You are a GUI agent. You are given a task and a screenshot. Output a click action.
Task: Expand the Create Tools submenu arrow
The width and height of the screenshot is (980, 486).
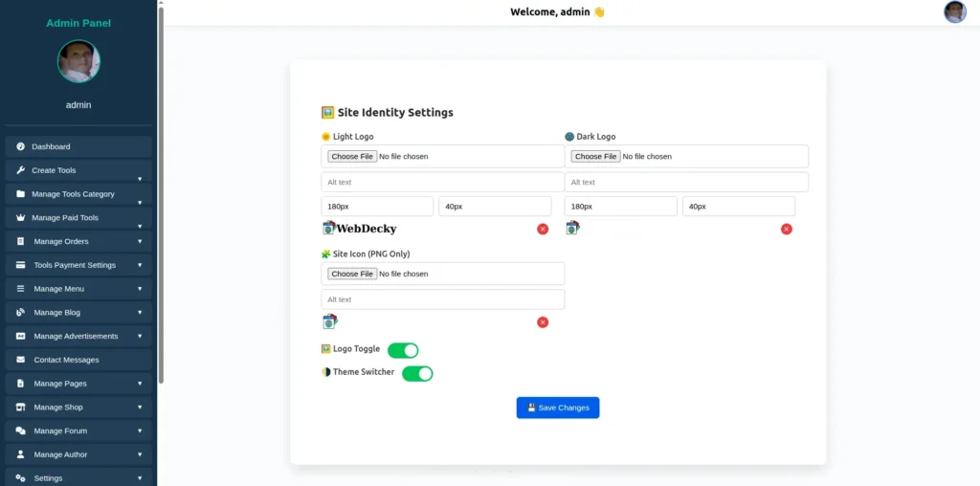click(140, 179)
